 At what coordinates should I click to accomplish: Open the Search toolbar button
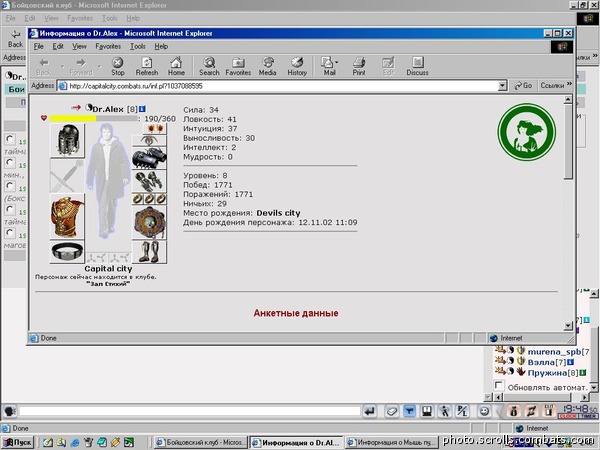tap(209, 66)
